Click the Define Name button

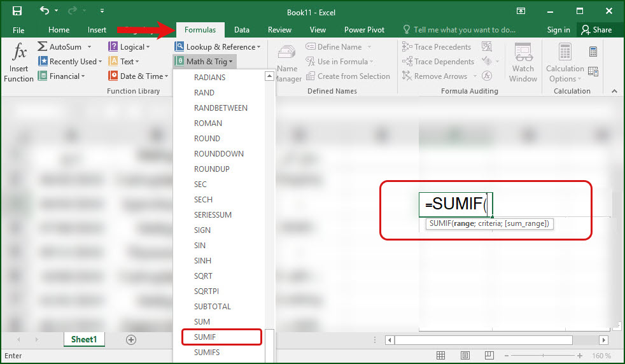coord(334,46)
